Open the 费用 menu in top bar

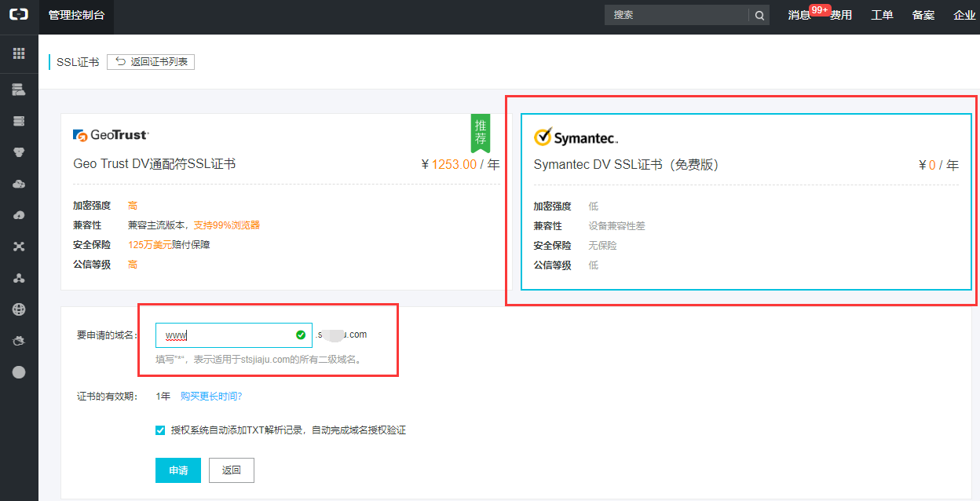coord(841,15)
